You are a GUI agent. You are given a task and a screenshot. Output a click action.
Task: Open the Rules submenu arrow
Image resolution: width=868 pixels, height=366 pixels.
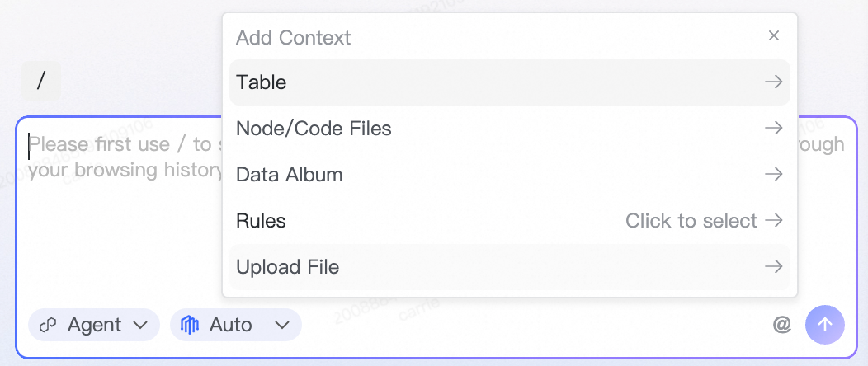click(773, 221)
